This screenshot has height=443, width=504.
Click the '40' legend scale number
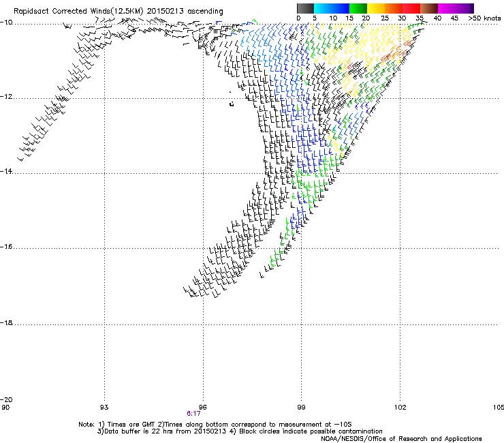437,18
